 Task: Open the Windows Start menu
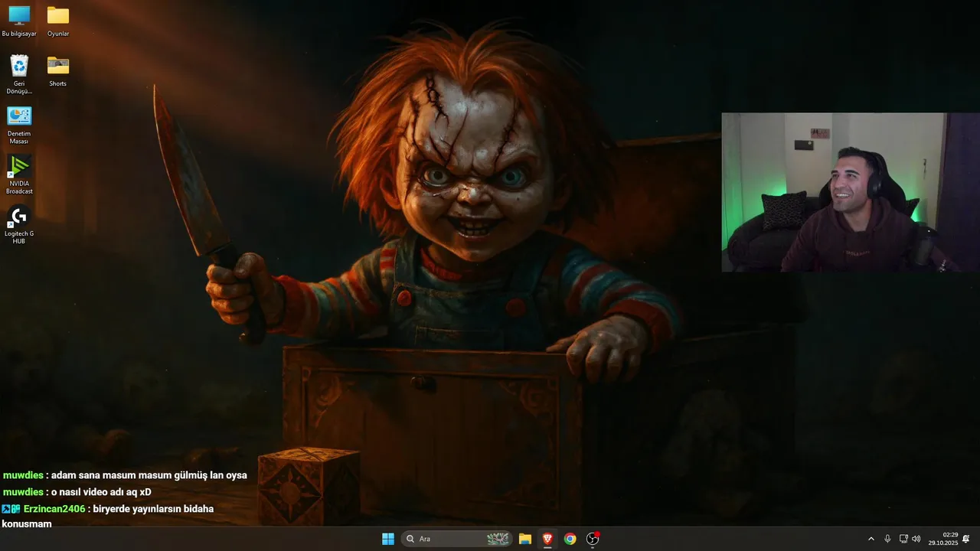click(388, 539)
